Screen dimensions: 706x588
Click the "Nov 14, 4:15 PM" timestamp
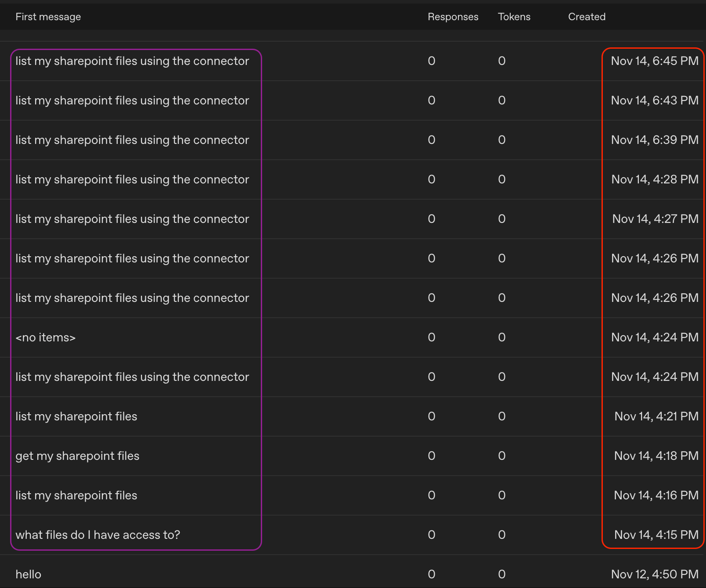coord(656,535)
